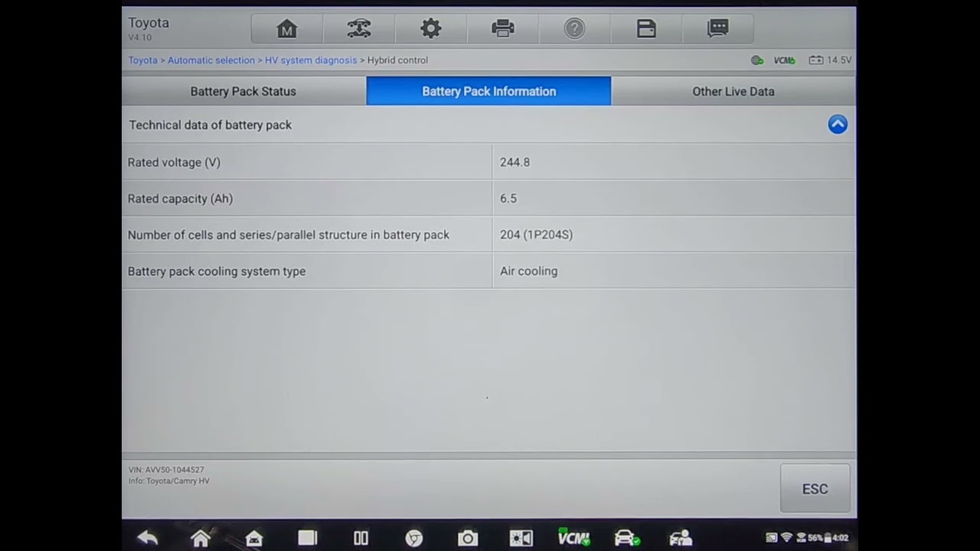Tap the Wi-Fi status icon
This screenshot has width=980, height=551.
tap(786, 538)
